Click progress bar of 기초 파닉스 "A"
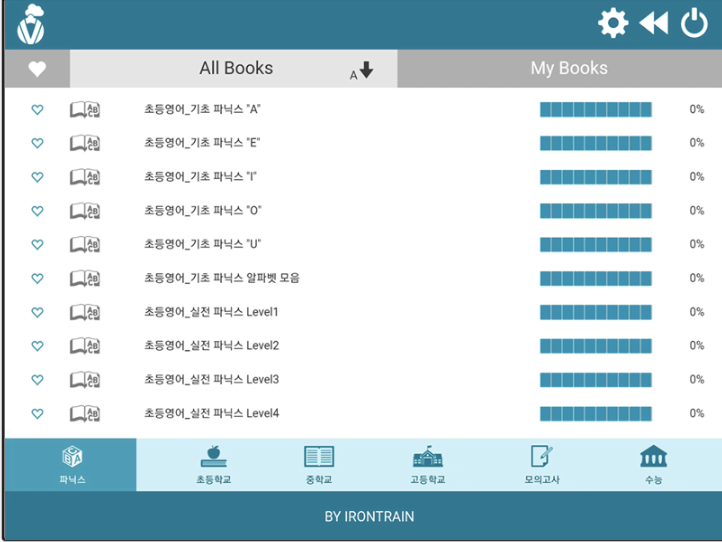The height and width of the screenshot is (542, 722). (596, 110)
